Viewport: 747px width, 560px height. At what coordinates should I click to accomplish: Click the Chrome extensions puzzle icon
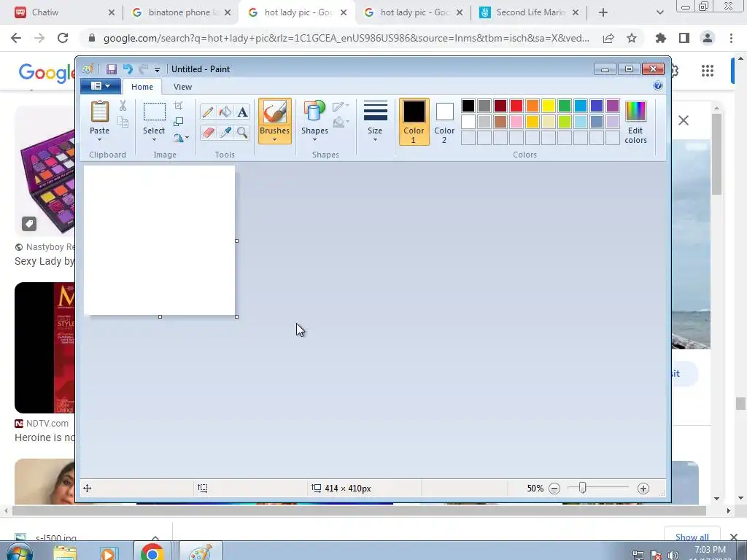pyautogui.click(x=661, y=38)
